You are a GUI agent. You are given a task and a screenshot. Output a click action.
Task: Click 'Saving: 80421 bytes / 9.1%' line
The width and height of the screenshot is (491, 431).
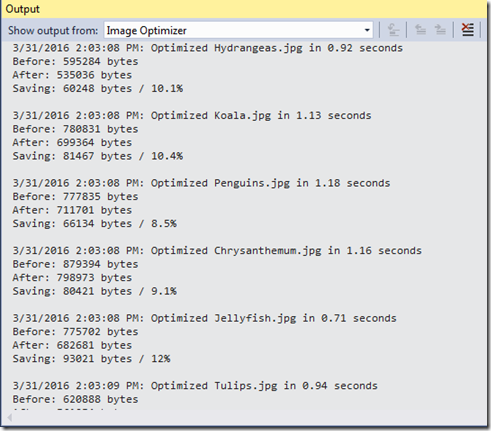pos(95,291)
